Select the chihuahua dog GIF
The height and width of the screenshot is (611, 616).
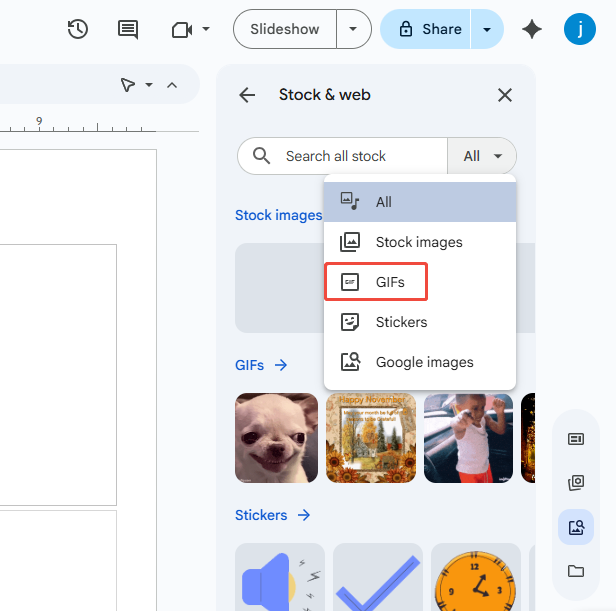coord(277,438)
